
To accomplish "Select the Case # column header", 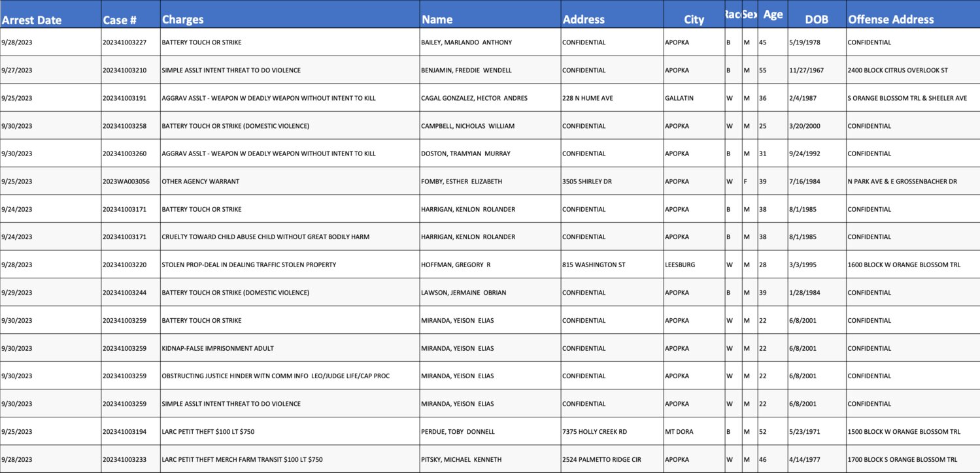I will coord(131,14).
